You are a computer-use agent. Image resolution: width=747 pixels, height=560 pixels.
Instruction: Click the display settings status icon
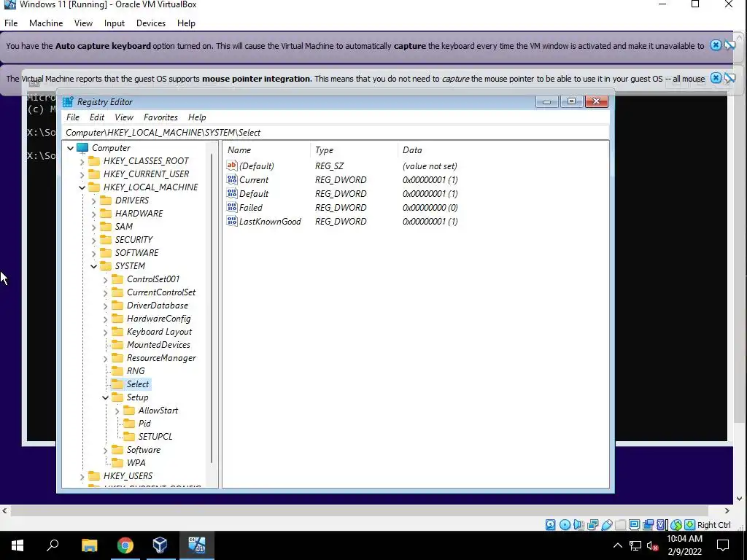[x=634, y=525]
